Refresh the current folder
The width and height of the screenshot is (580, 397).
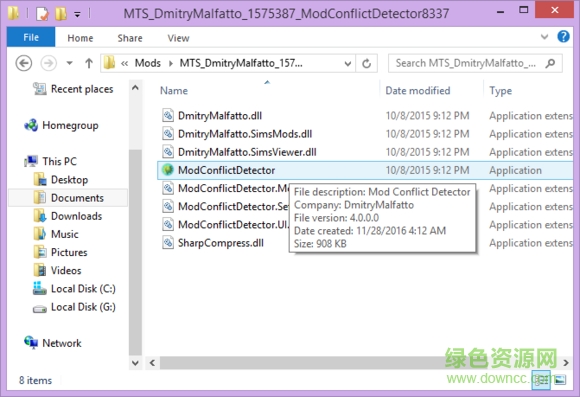367,64
